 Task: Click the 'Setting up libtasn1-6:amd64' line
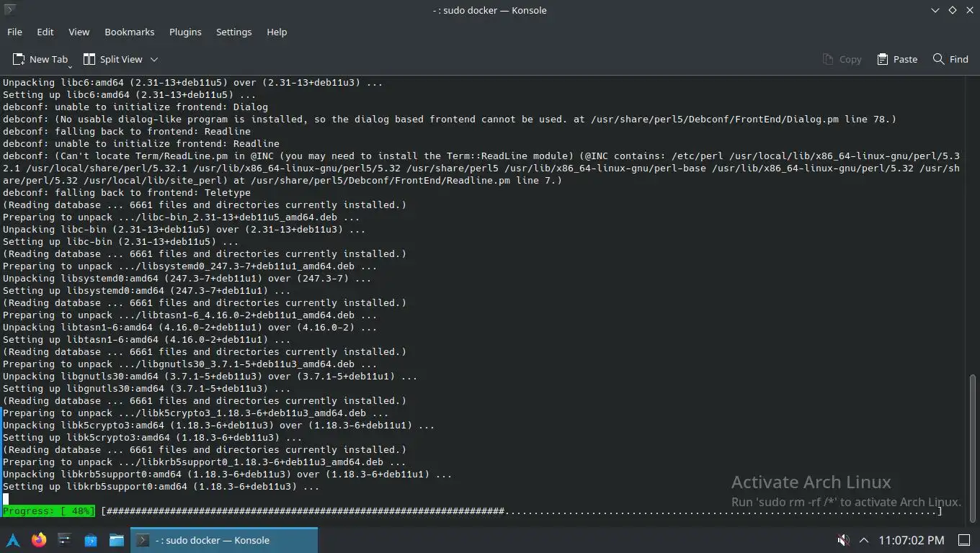click(147, 339)
